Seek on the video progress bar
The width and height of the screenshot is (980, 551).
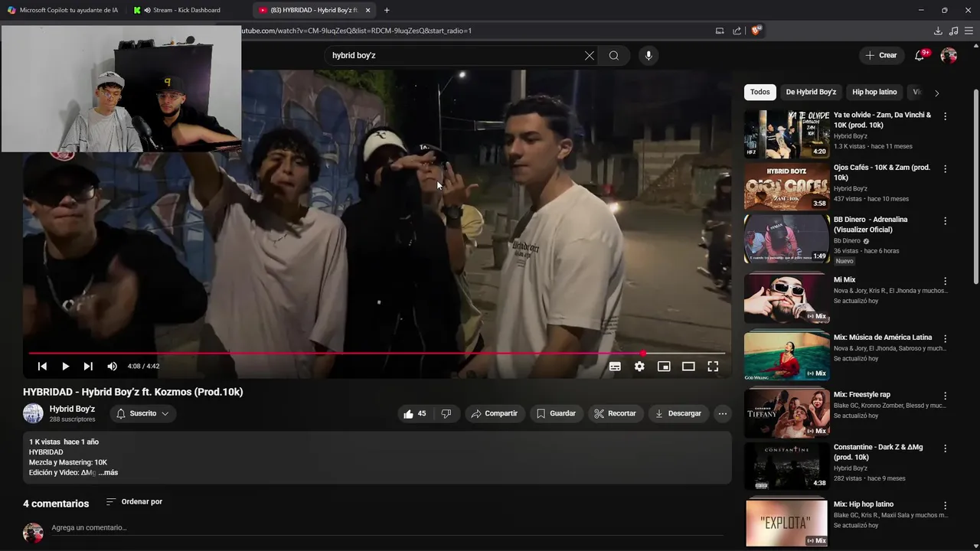tap(377, 354)
